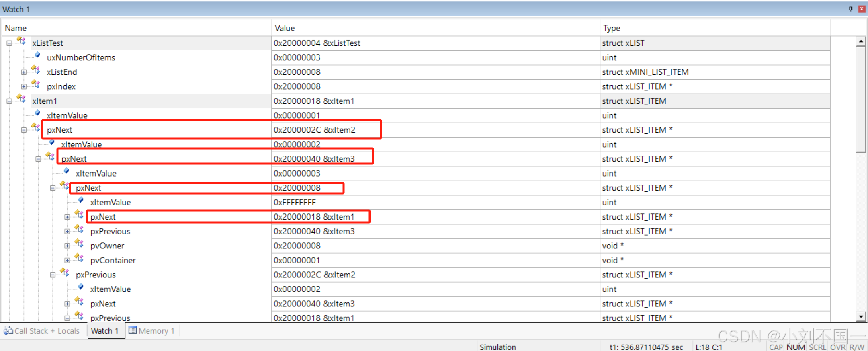Select the pvContainer row name

click(x=113, y=260)
